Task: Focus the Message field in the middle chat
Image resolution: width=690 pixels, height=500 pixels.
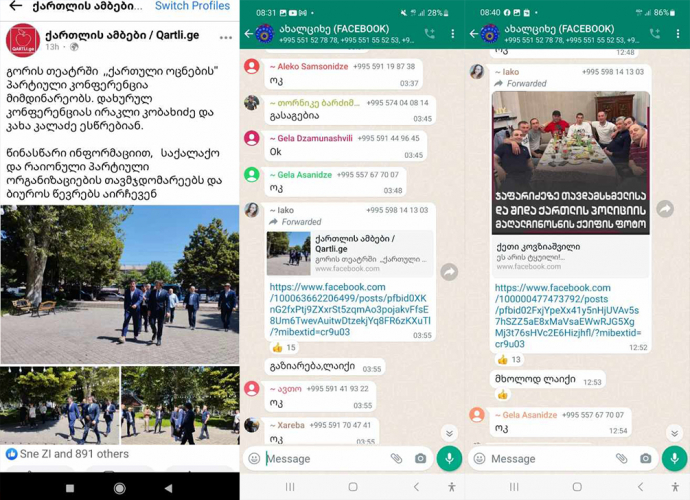Action: coord(326,459)
